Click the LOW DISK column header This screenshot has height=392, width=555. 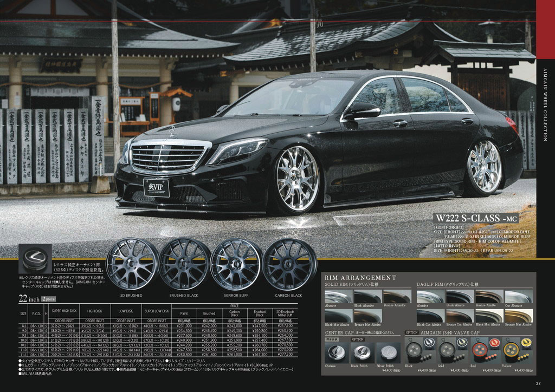[x=126, y=311]
